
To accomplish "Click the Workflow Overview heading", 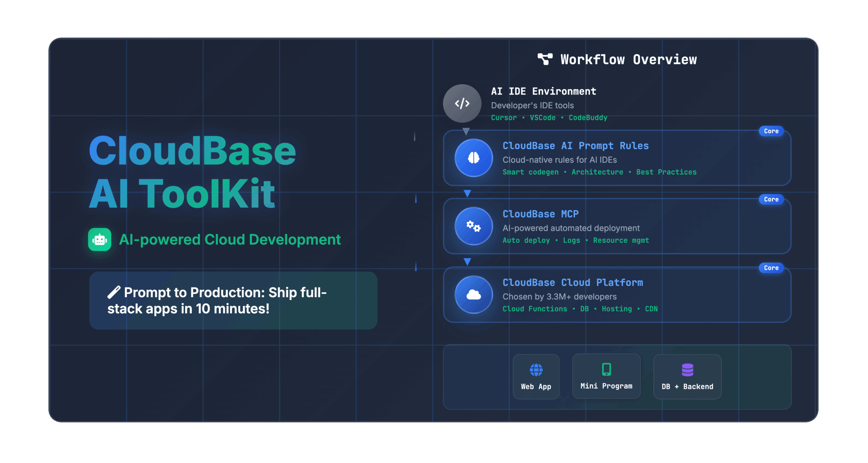I will point(628,59).
